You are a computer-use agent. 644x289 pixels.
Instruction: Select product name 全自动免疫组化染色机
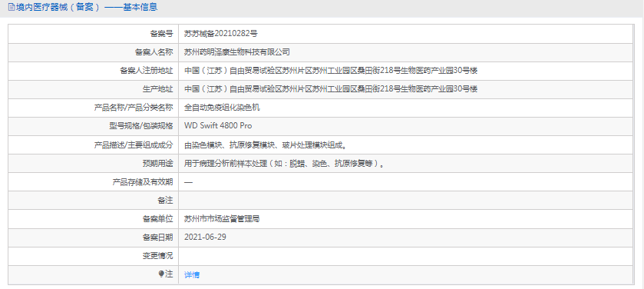[222, 108]
